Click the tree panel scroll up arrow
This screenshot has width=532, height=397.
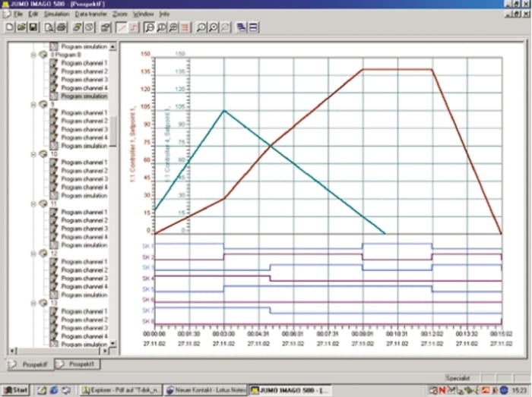[113, 46]
